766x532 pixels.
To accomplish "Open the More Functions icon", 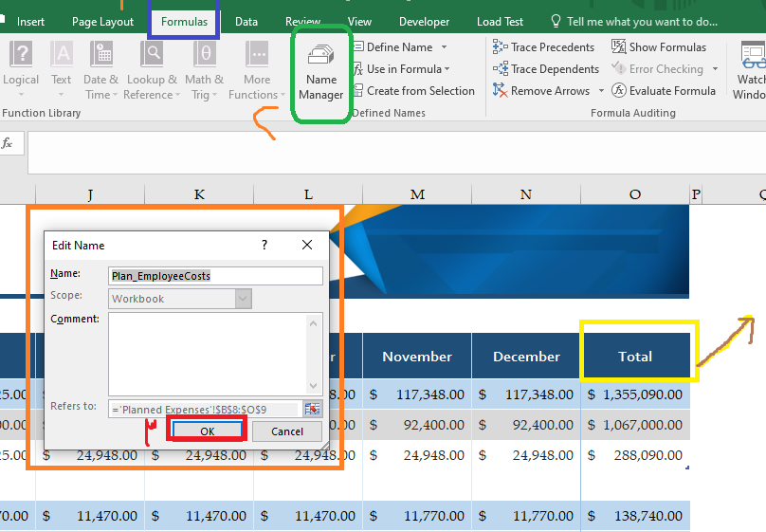I will 257,69.
